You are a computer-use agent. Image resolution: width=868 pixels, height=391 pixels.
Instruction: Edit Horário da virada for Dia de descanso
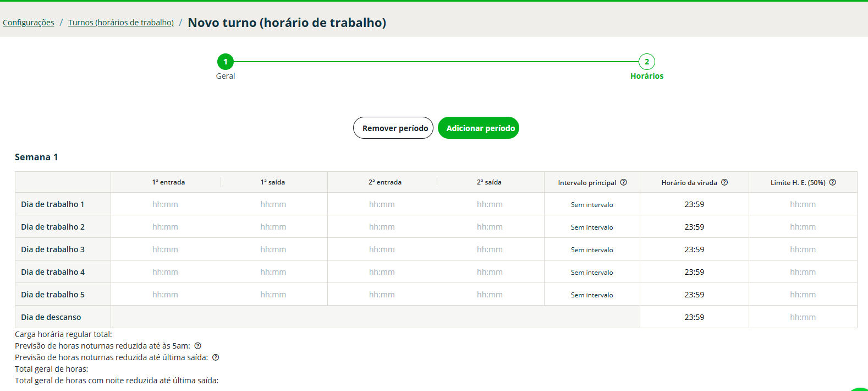pos(694,317)
